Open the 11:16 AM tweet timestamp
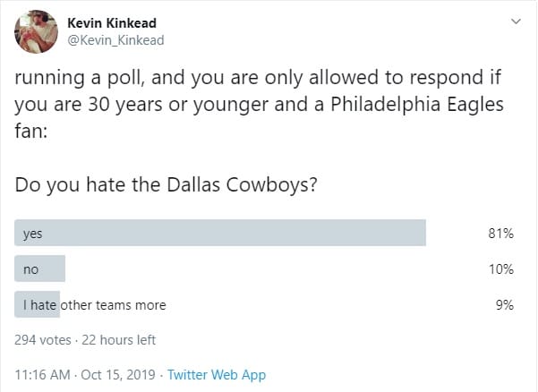The image size is (538, 392). click(x=43, y=375)
